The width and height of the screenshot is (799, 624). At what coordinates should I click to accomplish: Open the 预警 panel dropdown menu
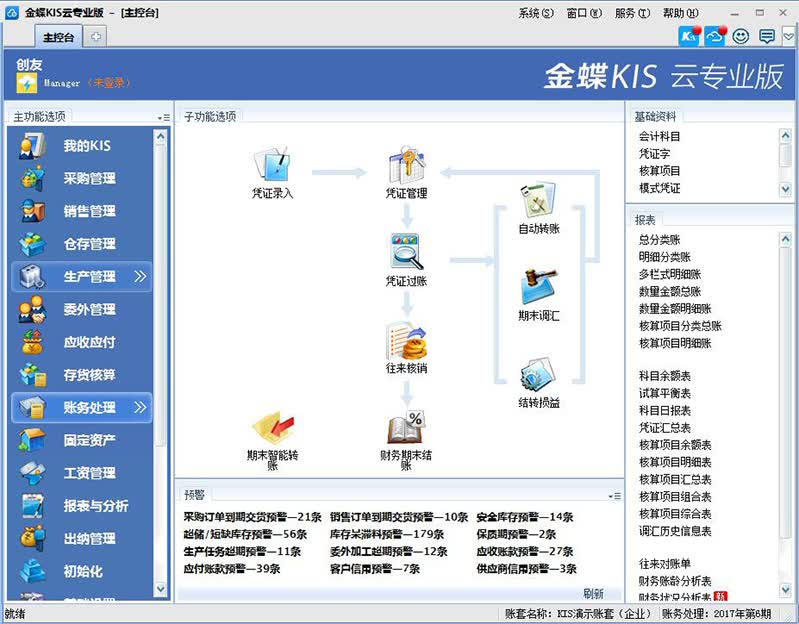click(x=615, y=496)
